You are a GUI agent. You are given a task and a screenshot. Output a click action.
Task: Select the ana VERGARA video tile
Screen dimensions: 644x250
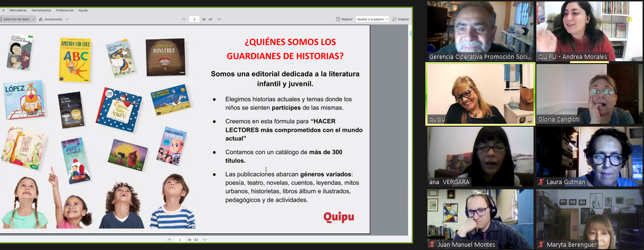click(480, 156)
